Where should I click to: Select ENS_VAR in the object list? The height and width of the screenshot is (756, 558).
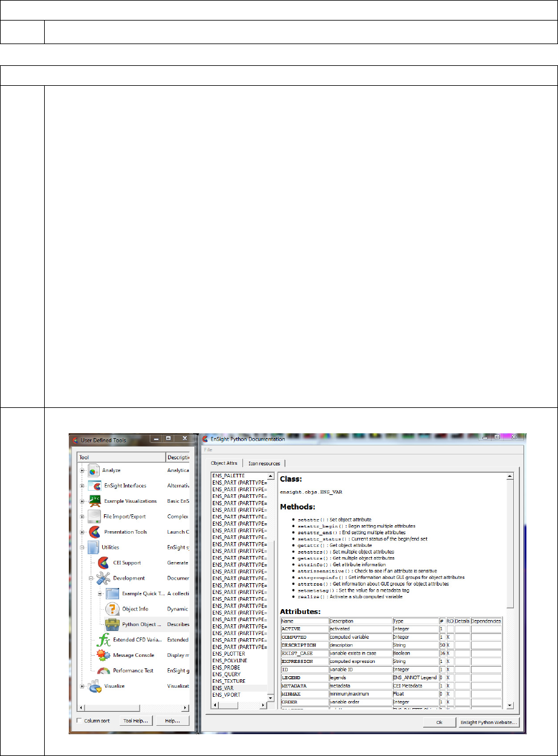pyautogui.click(x=222, y=688)
